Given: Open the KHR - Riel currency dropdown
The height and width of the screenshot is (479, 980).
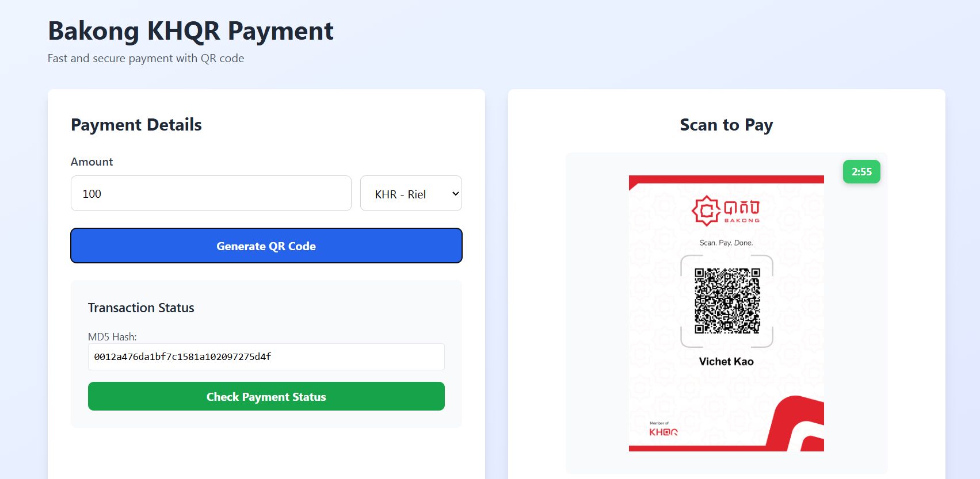Looking at the screenshot, I should [x=411, y=193].
